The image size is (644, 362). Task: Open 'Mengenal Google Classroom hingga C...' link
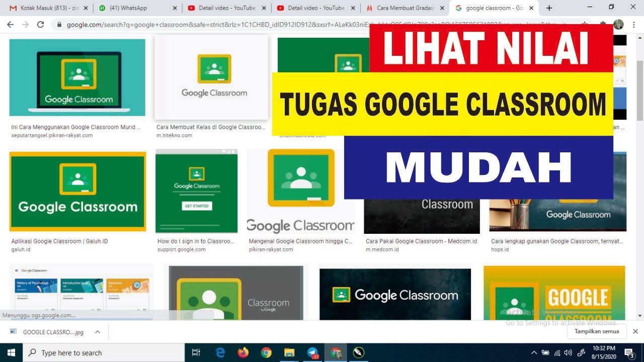pyautogui.click(x=300, y=241)
